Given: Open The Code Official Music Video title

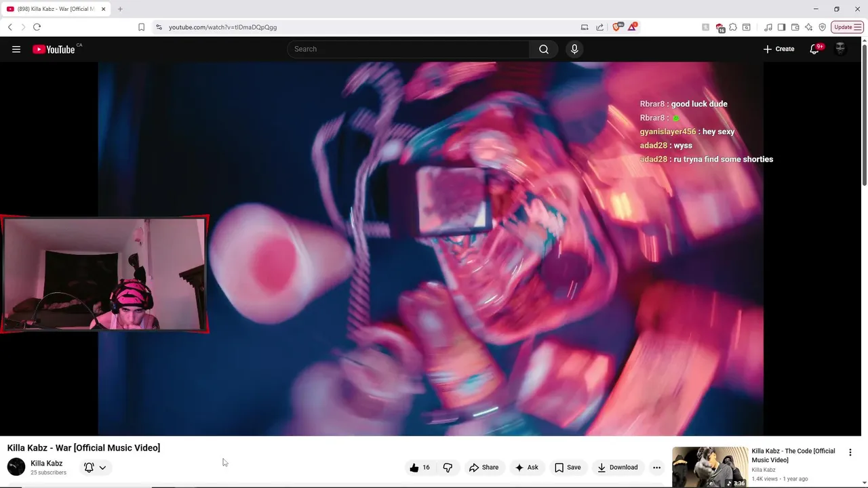Looking at the screenshot, I should pos(793,455).
